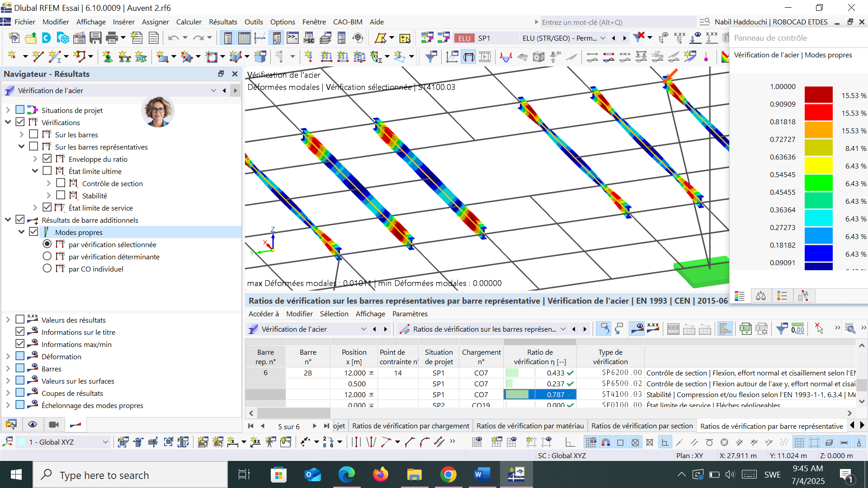868x488 pixels.
Task: Switch to Ratios de vérification par section tab
Action: point(642,426)
